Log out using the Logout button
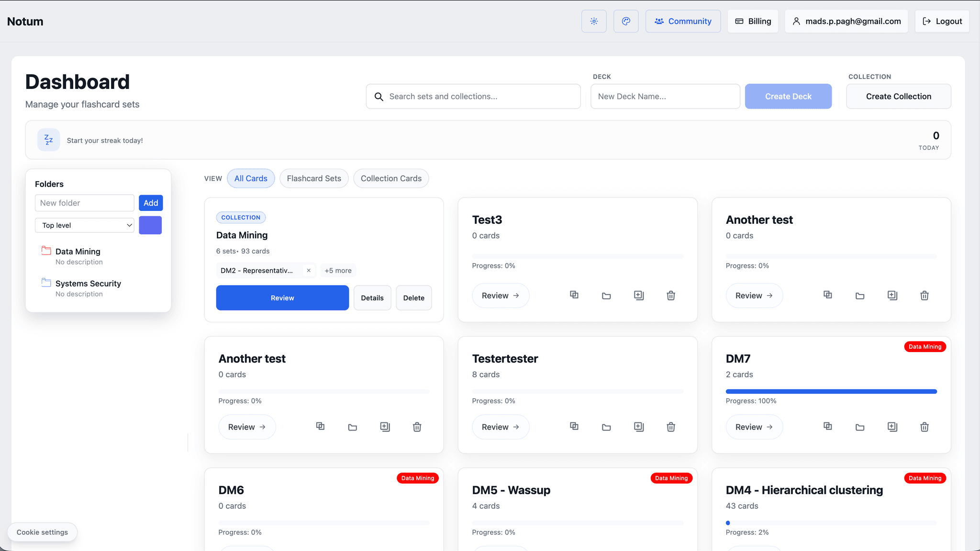 click(942, 21)
